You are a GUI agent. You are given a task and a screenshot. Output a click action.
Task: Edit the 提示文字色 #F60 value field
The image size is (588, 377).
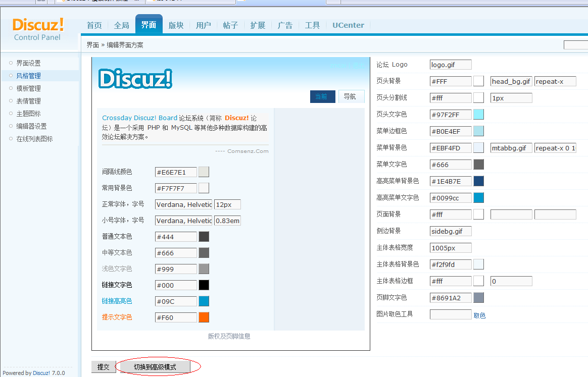click(176, 317)
